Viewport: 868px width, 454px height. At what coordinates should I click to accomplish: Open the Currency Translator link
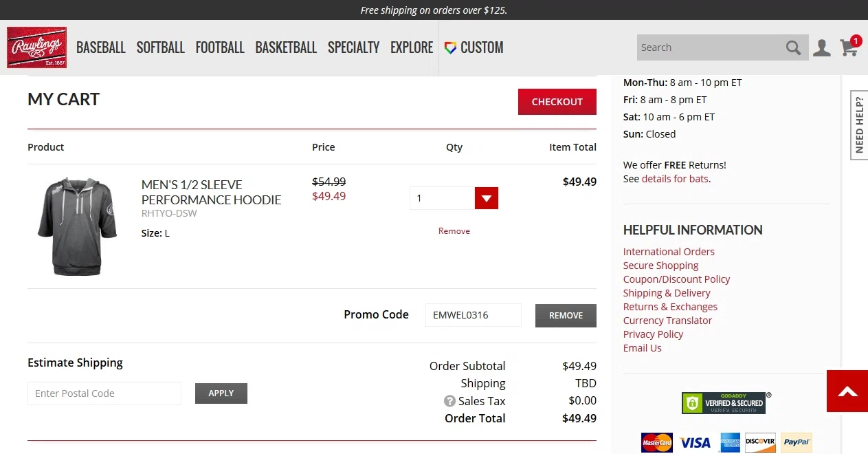667,321
